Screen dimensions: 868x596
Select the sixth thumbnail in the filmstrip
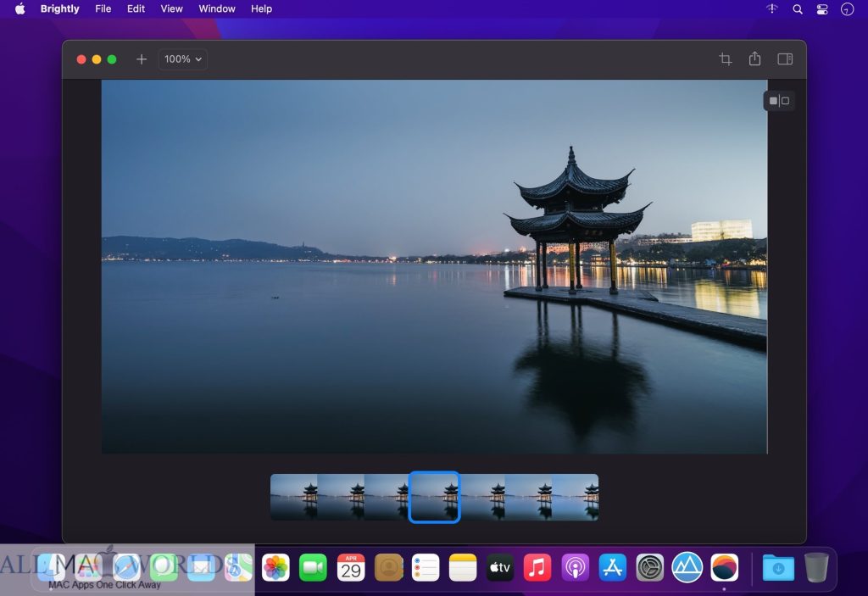pyautogui.click(x=529, y=497)
